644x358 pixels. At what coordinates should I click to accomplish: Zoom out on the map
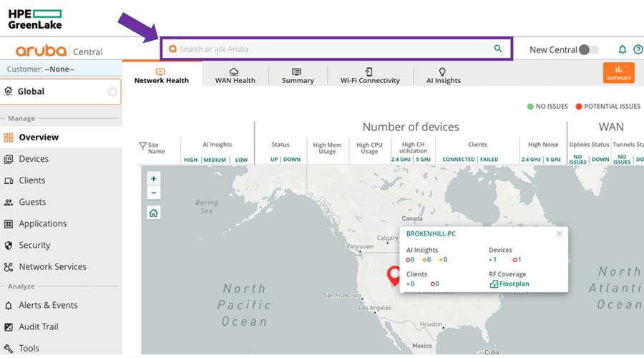pos(154,193)
